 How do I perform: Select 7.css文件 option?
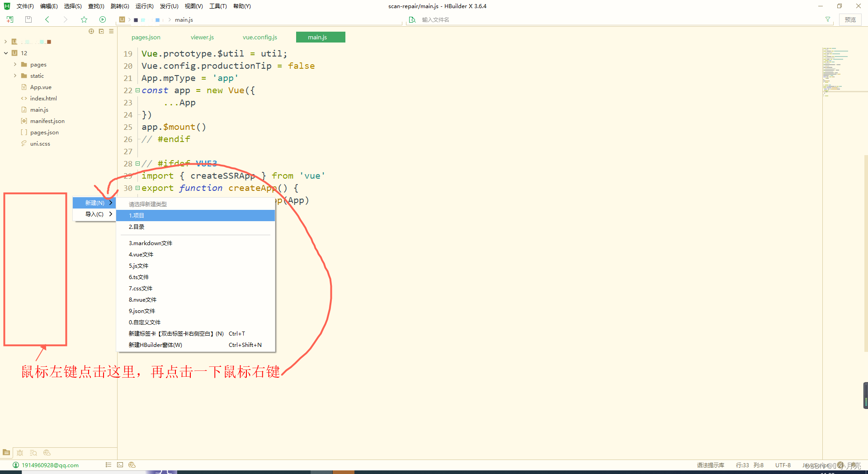(196, 288)
